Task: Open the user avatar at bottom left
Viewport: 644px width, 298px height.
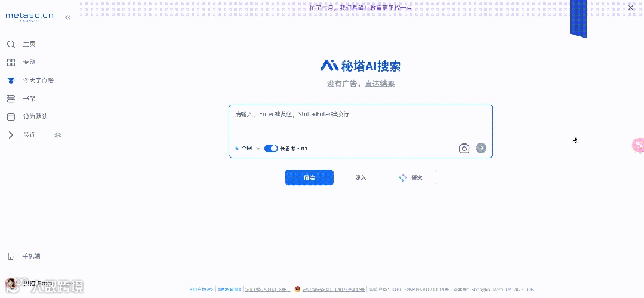Action: 11,284
